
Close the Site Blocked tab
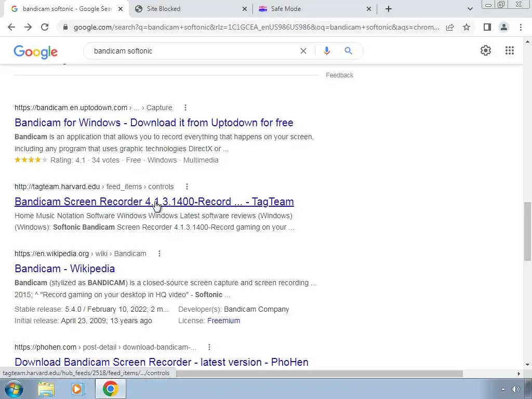coord(245,9)
